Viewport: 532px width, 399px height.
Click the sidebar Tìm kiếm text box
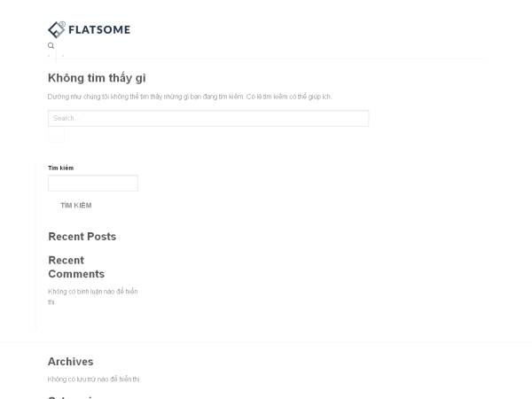93,183
